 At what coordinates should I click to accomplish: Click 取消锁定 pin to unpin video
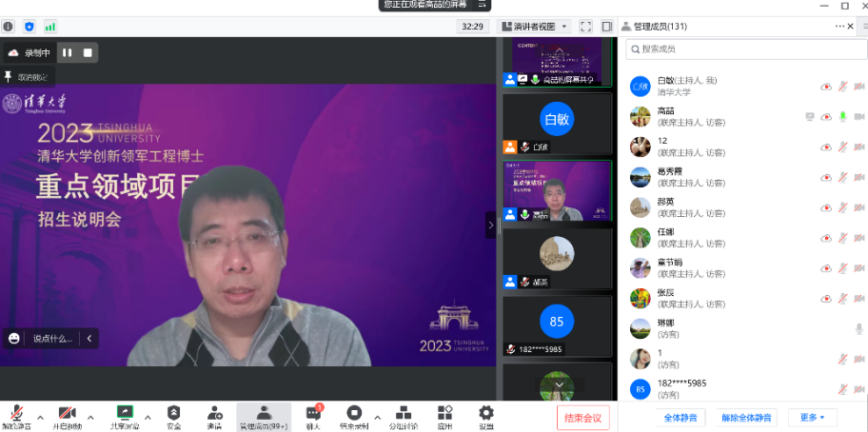[27, 77]
